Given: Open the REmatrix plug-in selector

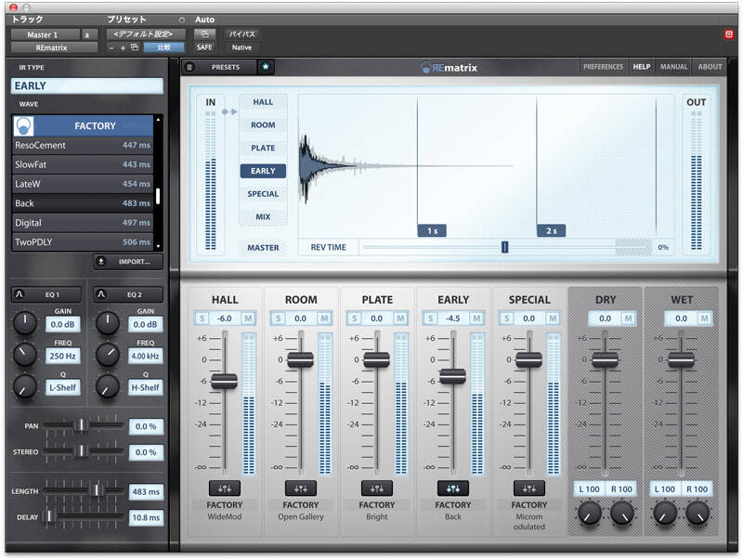Looking at the screenshot, I should pos(54,47).
